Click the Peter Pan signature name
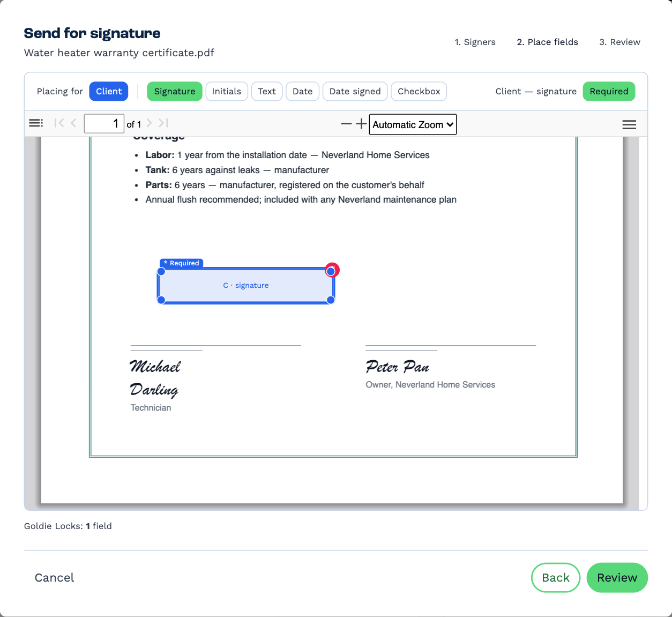Viewport: 672px width, 617px height. pos(398,367)
